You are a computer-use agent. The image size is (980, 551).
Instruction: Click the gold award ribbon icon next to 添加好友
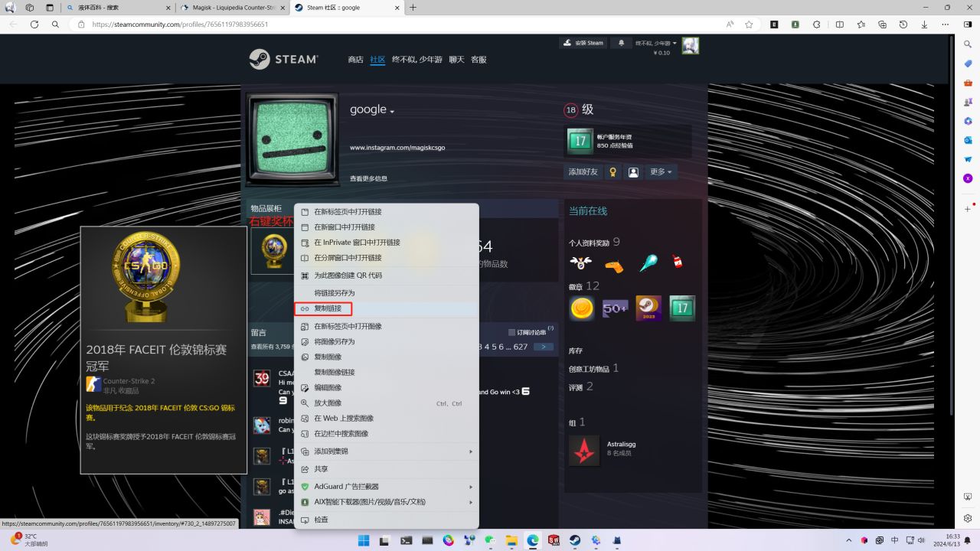point(612,172)
